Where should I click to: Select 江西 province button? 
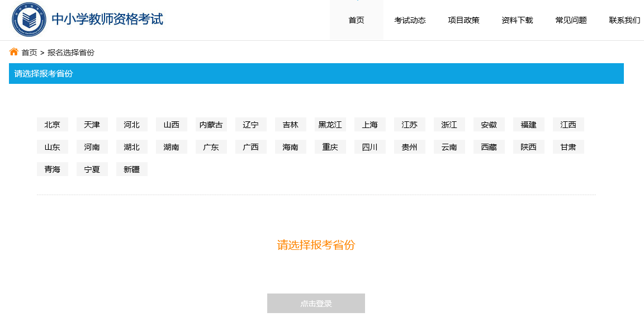tap(569, 125)
